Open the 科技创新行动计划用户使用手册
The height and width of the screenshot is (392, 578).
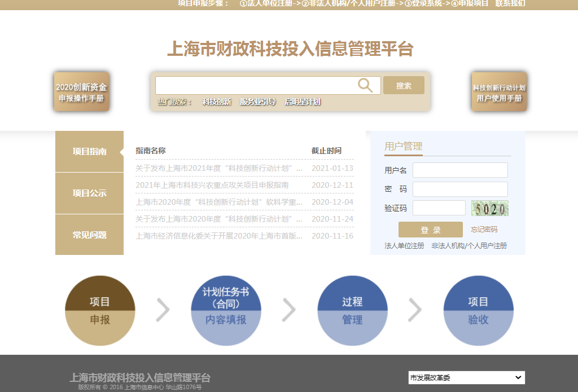499,91
